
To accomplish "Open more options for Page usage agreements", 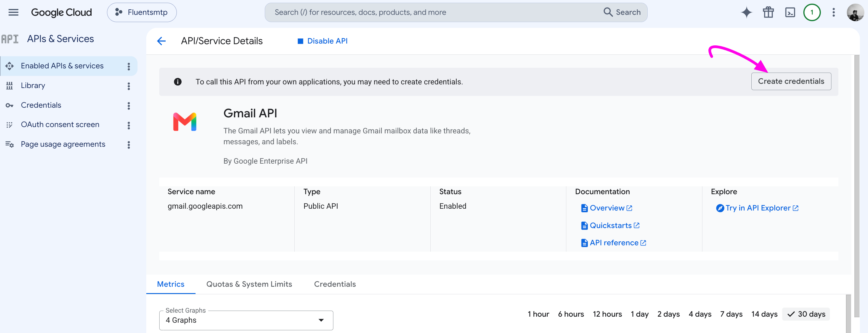I will click(x=129, y=145).
